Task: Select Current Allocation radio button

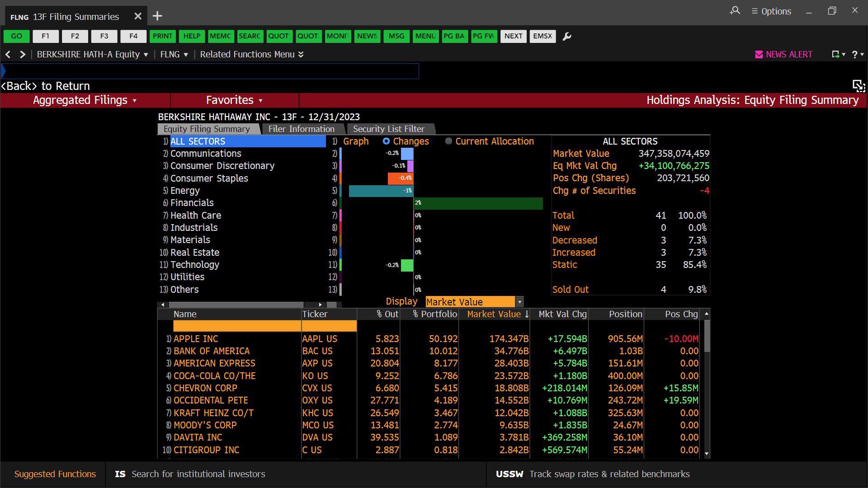Action: 448,141
